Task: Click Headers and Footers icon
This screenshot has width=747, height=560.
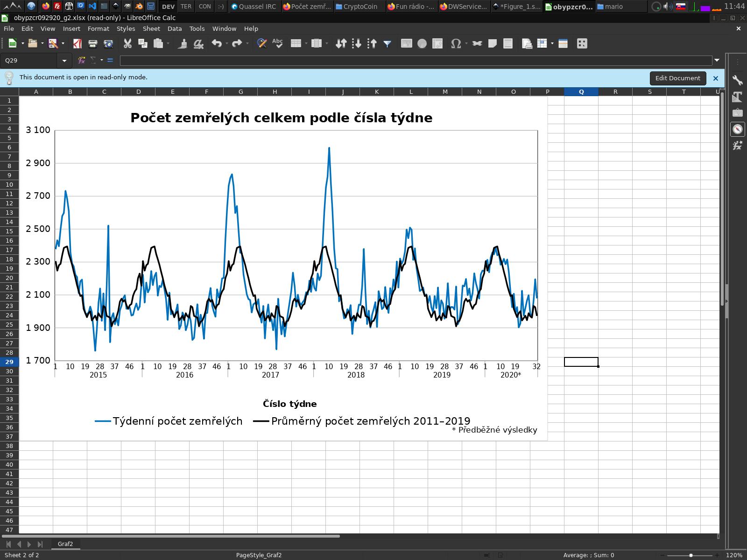Action: click(508, 43)
